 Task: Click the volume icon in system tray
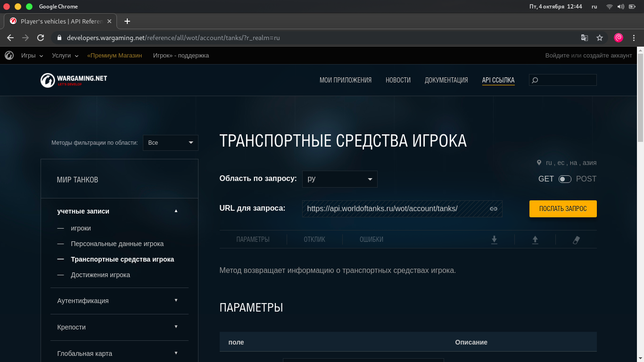tap(620, 7)
